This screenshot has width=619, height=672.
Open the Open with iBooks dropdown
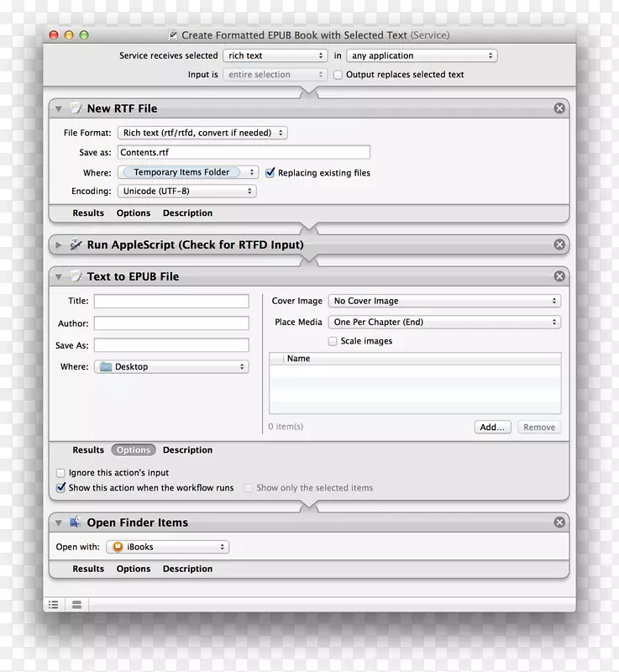pos(167,547)
